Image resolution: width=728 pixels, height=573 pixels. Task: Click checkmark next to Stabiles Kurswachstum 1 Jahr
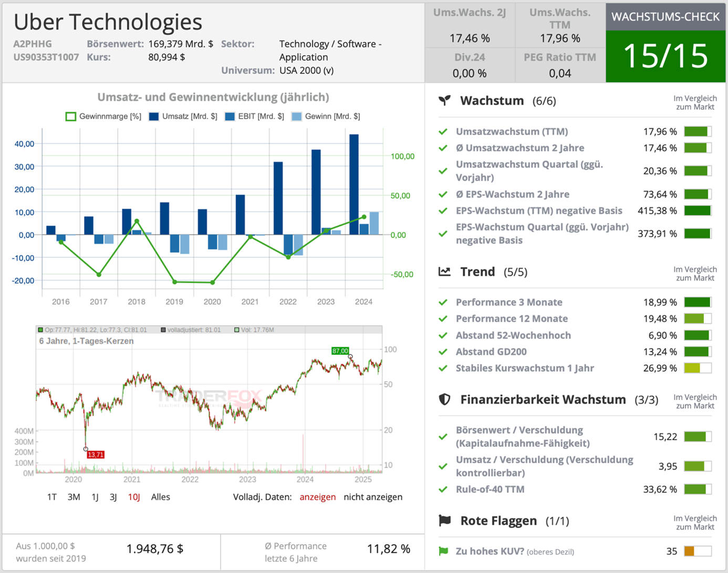pos(443,369)
